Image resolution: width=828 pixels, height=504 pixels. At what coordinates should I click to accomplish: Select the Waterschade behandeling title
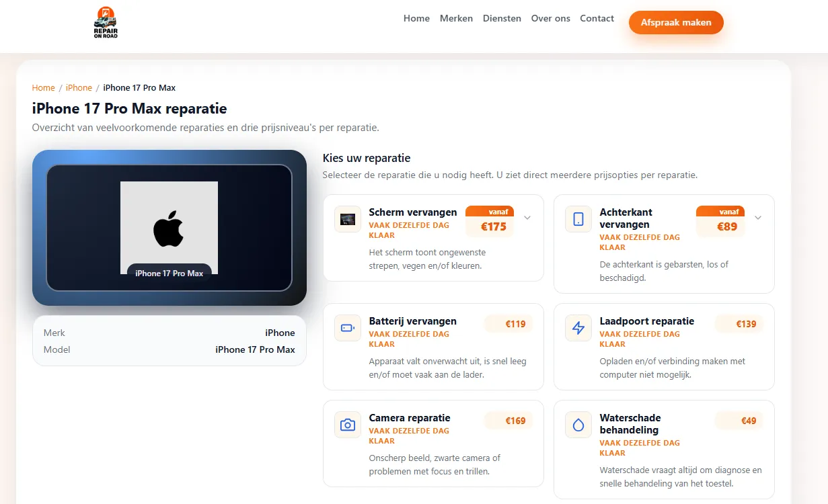630,424
